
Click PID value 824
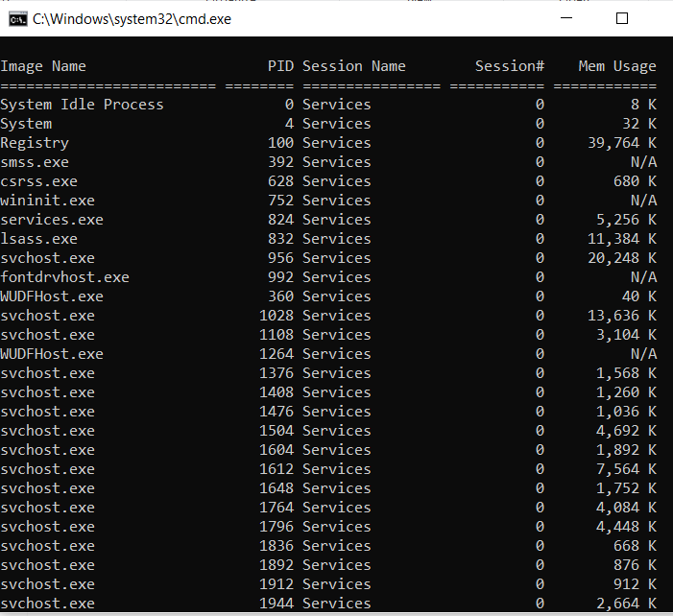point(280,220)
